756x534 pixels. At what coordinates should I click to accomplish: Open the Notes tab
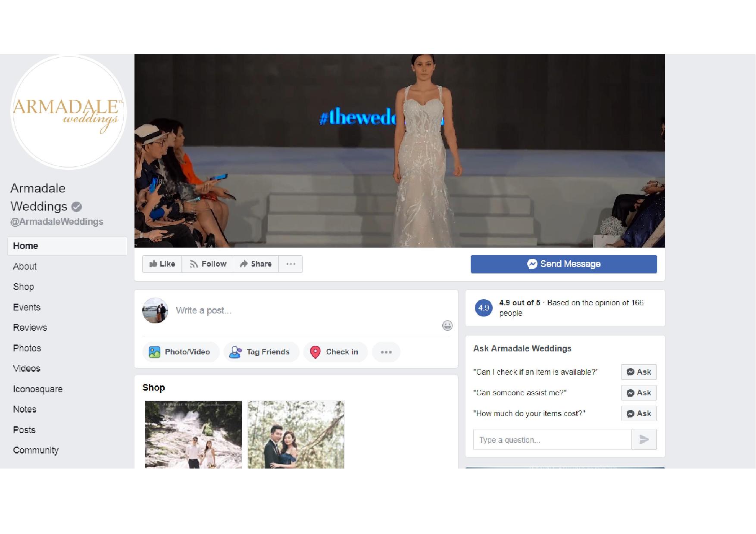[25, 410]
